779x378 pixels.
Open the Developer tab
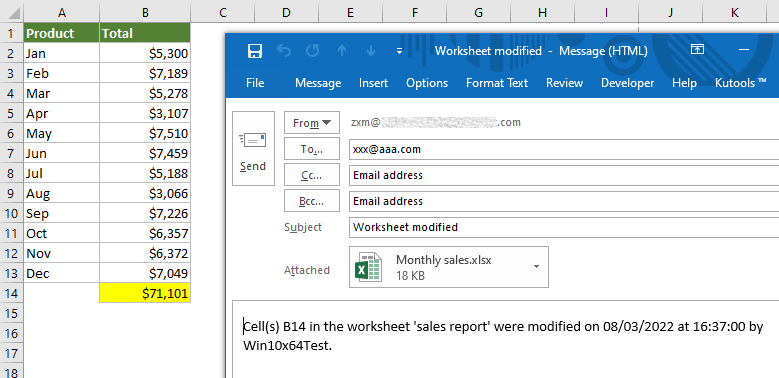[627, 83]
